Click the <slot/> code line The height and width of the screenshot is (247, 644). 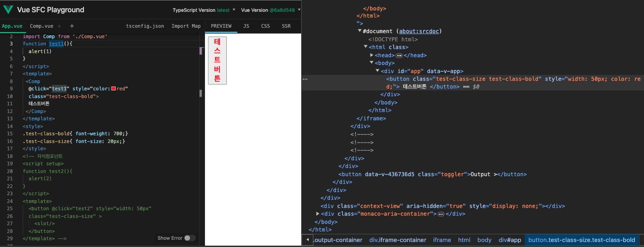[x=44, y=223]
